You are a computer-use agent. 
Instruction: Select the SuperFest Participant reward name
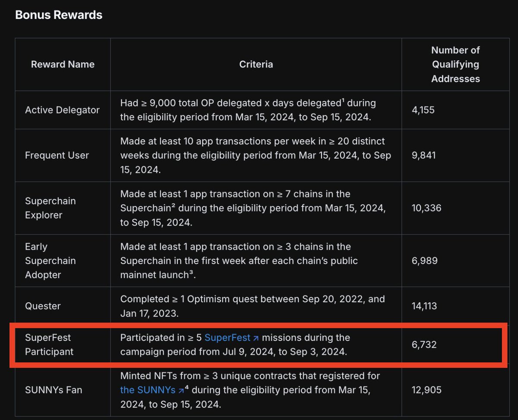pos(49,345)
